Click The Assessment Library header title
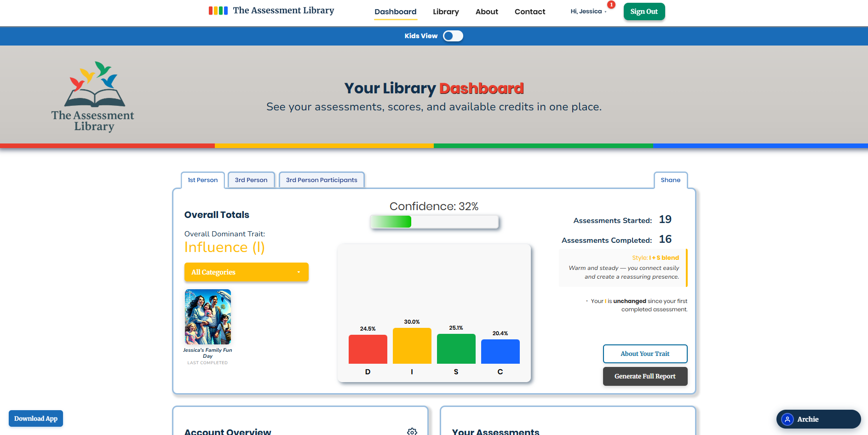This screenshot has height=435, width=868. pos(283,11)
